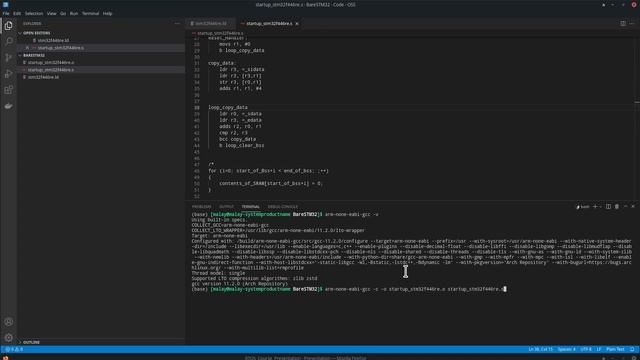Screen dimensions: 640x360
Task: Change encoding via UTF-8 status entry
Action: coord(586,349)
